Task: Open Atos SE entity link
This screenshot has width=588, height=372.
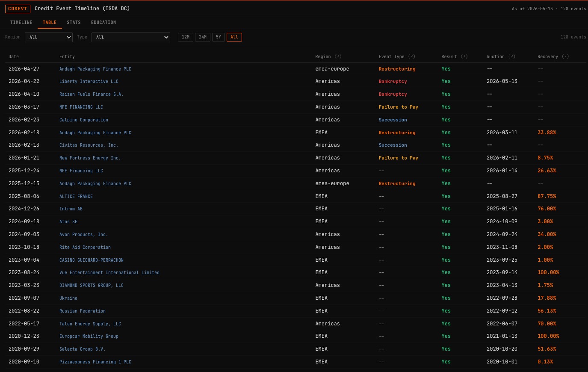Action: (68, 221)
